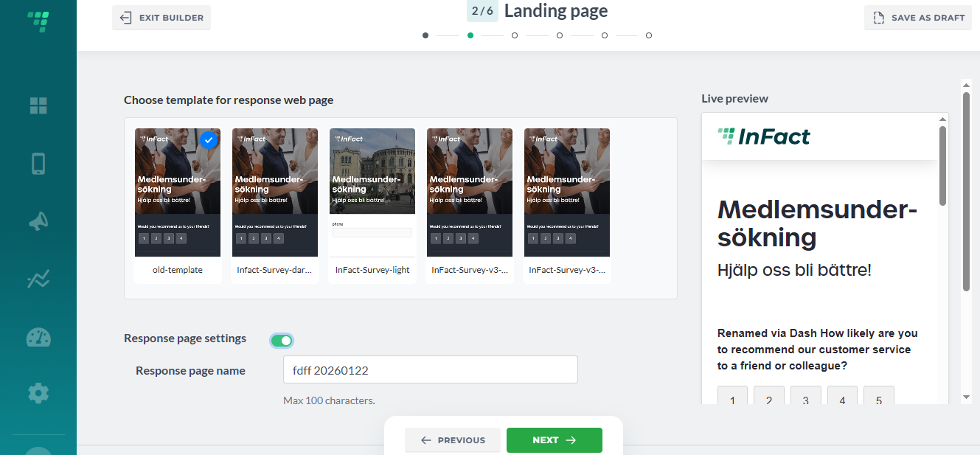Open the gauge speedometer sidebar icon
This screenshot has height=455, width=980.
pos(38,337)
